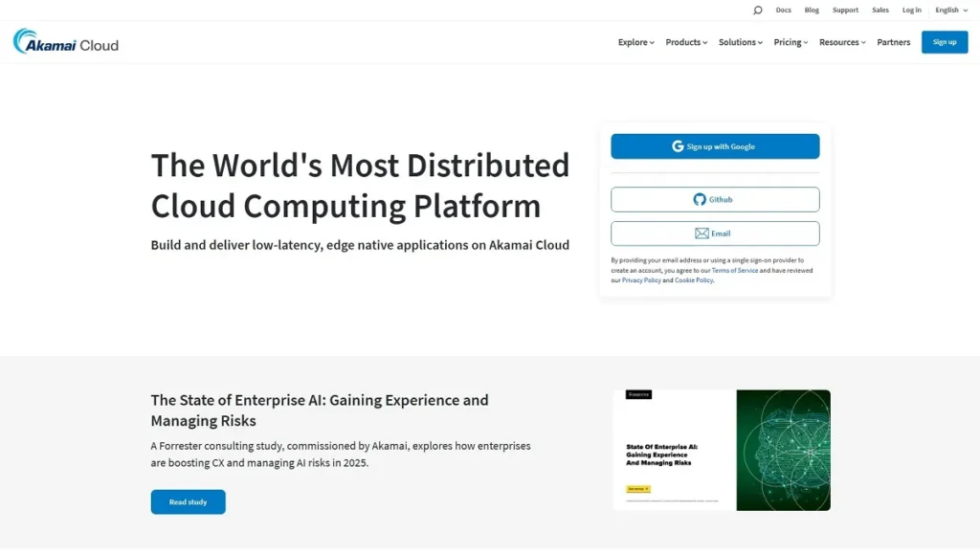Visit the Support page
Screen dimensions: 980x555
(845, 10)
